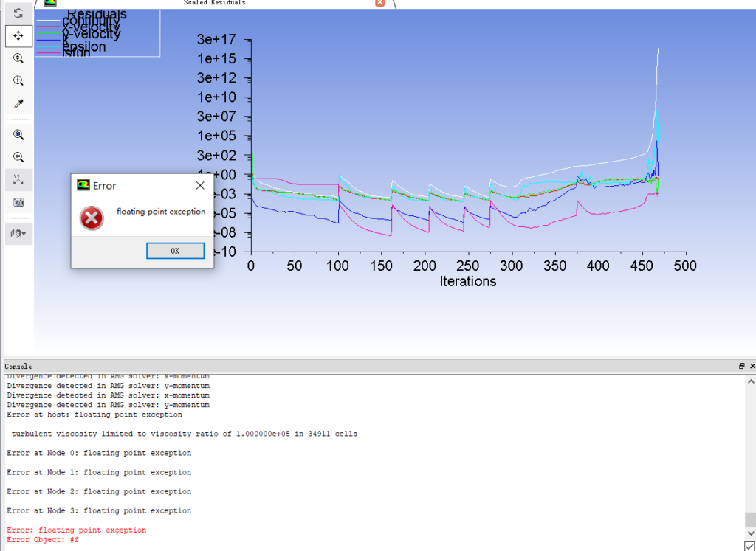Select the zoom in/out tool

(18, 58)
